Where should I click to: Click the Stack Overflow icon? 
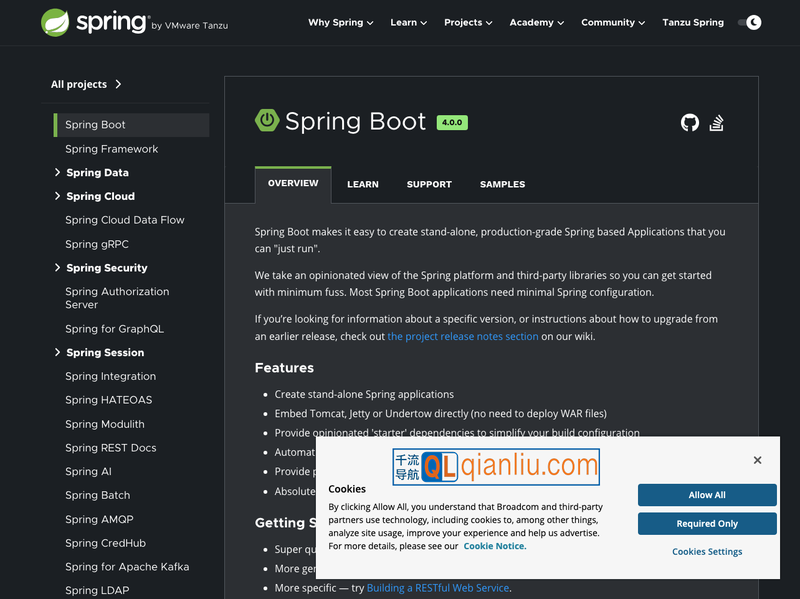click(717, 123)
